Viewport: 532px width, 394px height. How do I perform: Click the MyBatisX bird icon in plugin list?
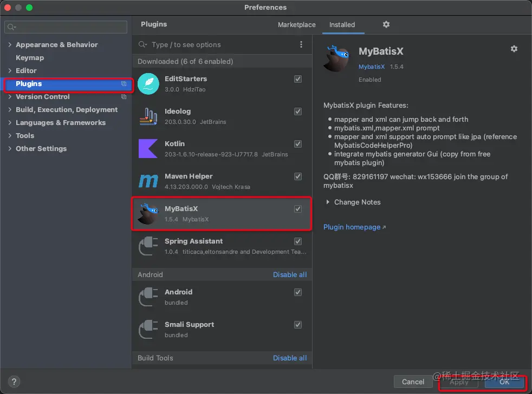click(148, 214)
